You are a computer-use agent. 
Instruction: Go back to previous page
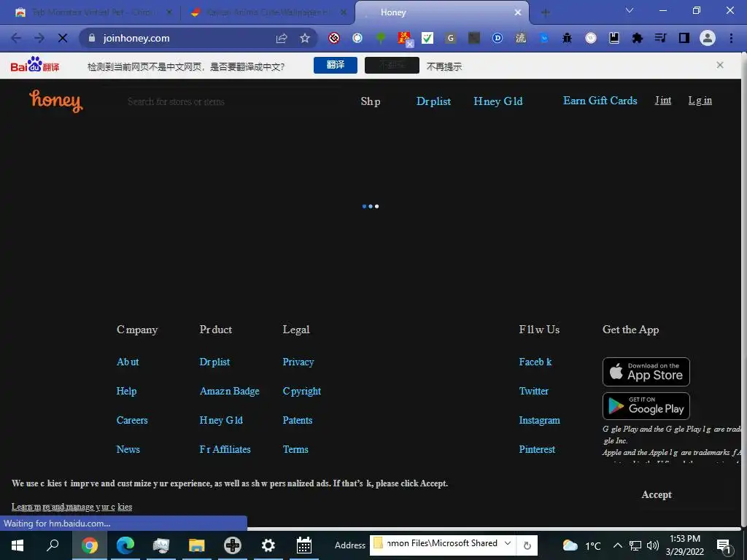coord(16,38)
